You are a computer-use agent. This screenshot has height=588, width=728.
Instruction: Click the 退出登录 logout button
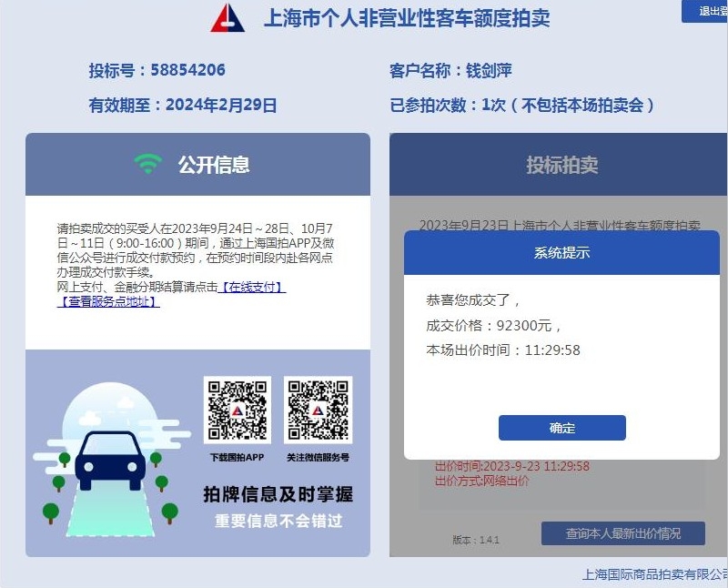[704, 11]
